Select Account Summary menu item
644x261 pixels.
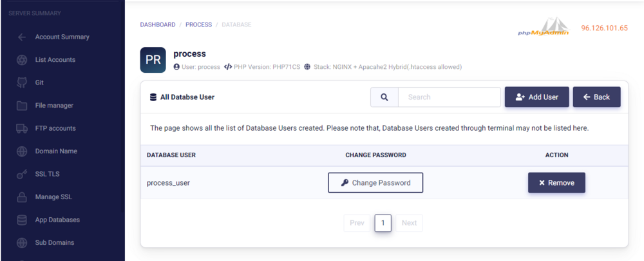pyautogui.click(x=62, y=37)
